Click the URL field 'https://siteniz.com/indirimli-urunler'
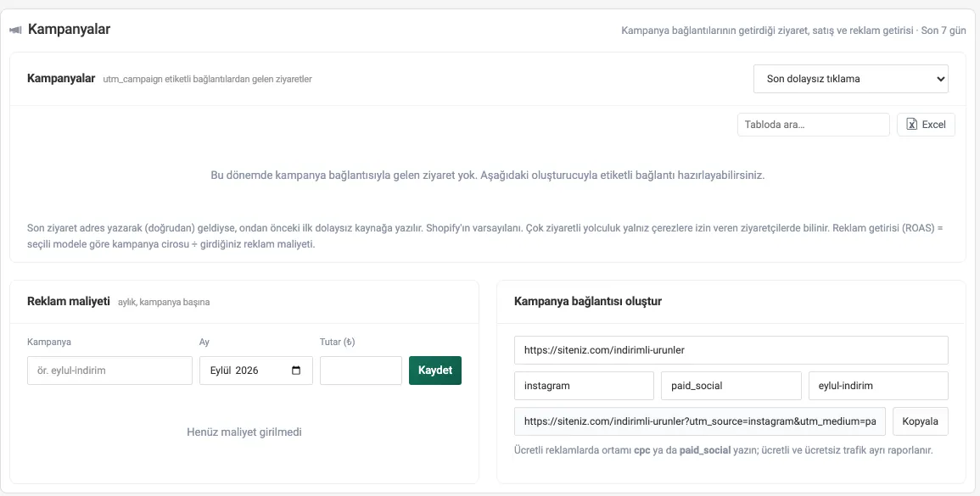980x496 pixels. 731,350
